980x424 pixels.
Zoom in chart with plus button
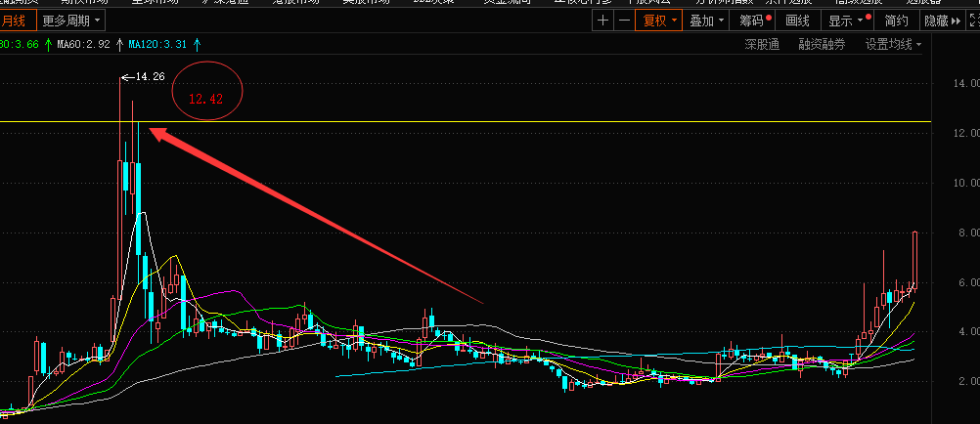(602, 21)
